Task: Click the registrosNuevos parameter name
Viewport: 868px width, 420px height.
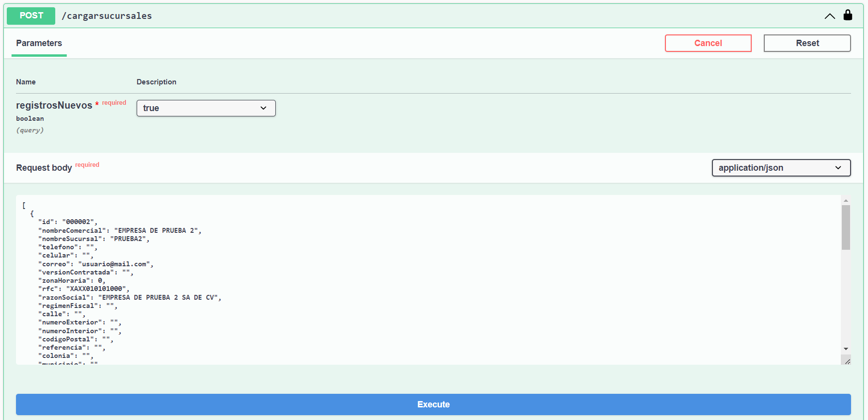Action: coord(54,105)
